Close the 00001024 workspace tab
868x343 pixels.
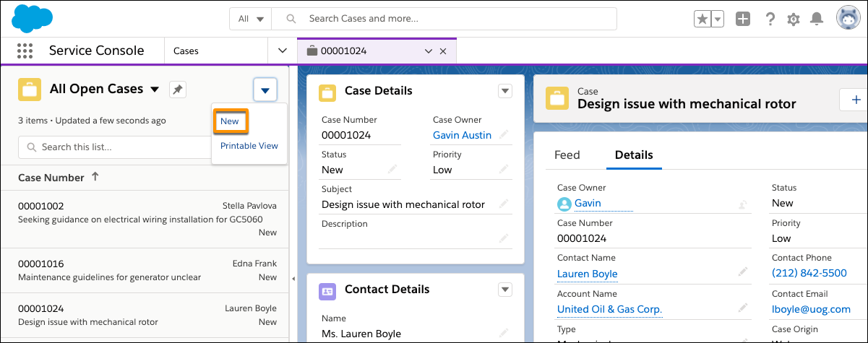click(x=443, y=51)
